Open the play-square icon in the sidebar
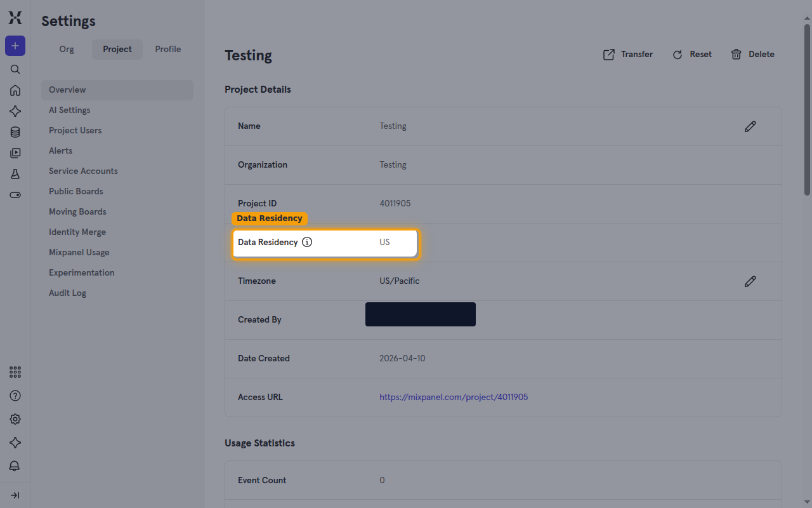This screenshot has width=812, height=508. (15, 153)
